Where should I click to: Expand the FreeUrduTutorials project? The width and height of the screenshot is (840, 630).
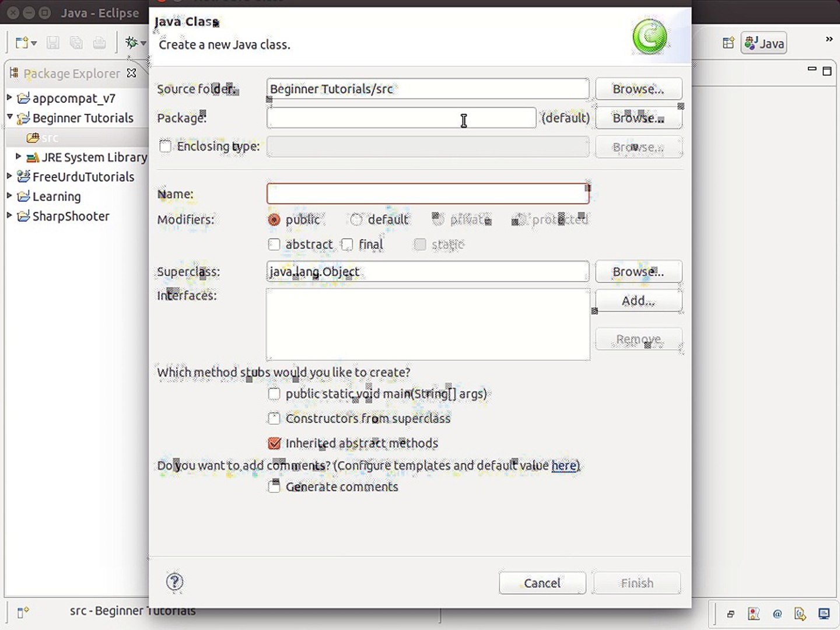coord(9,176)
